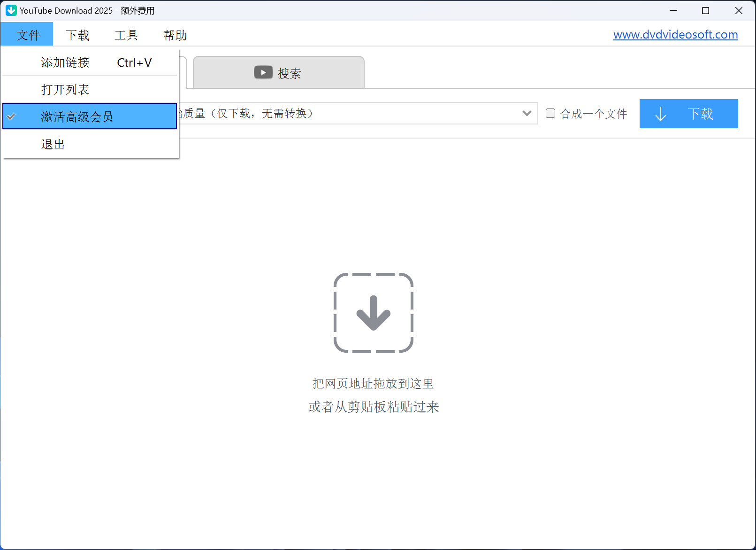Screen dimensions: 756x550
Task: Visit the www.dvdvideosoft.com link
Action: pos(675,35)
